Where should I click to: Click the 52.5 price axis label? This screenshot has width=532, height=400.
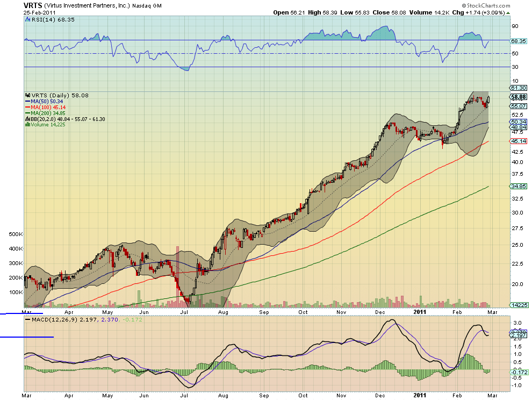(517, 115)
